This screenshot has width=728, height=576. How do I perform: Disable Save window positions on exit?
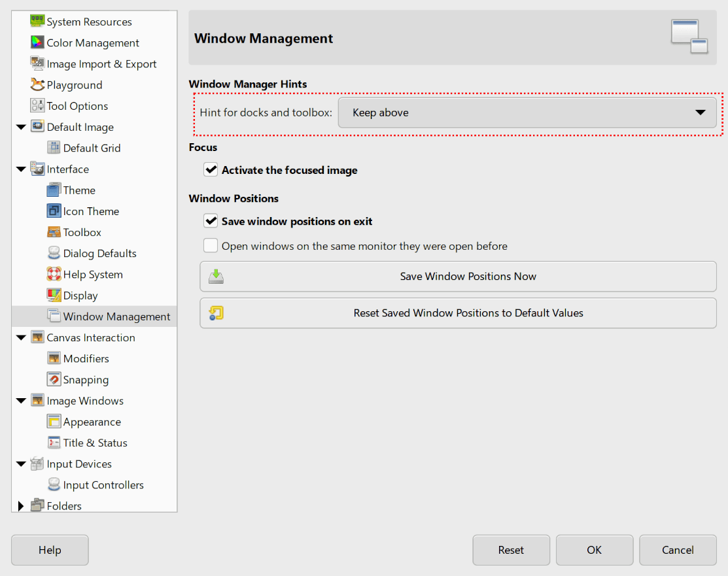[211, 221]
